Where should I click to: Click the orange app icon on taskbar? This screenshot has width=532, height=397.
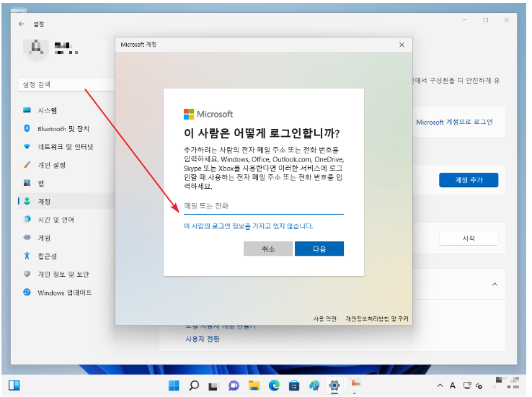[355, 385]
